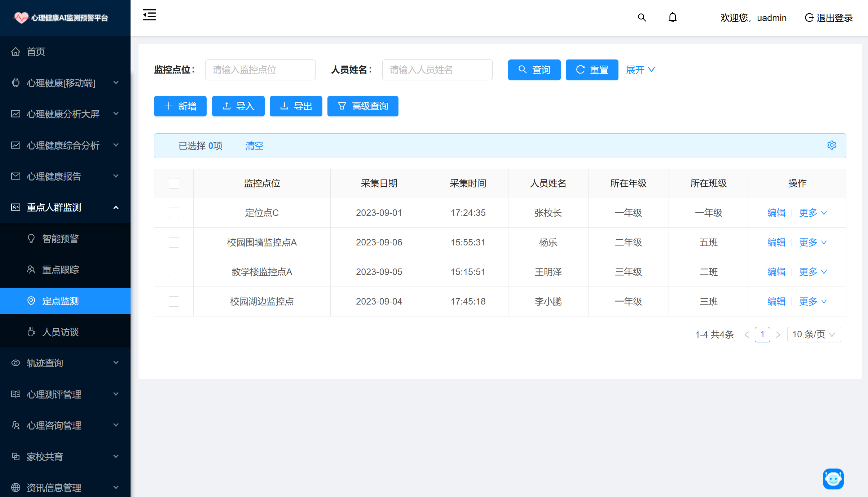
Task: Click the 高级查询 button
Action: click(x=362, y=106)
